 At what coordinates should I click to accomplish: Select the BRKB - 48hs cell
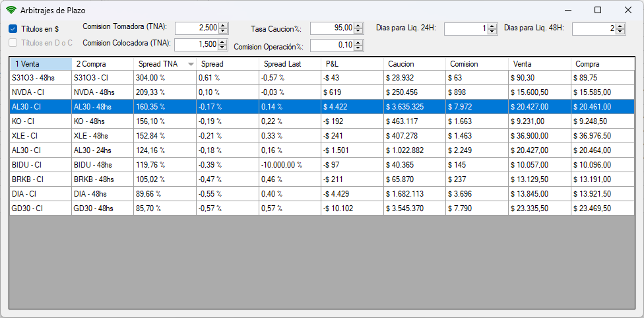(x=103, y=179)
